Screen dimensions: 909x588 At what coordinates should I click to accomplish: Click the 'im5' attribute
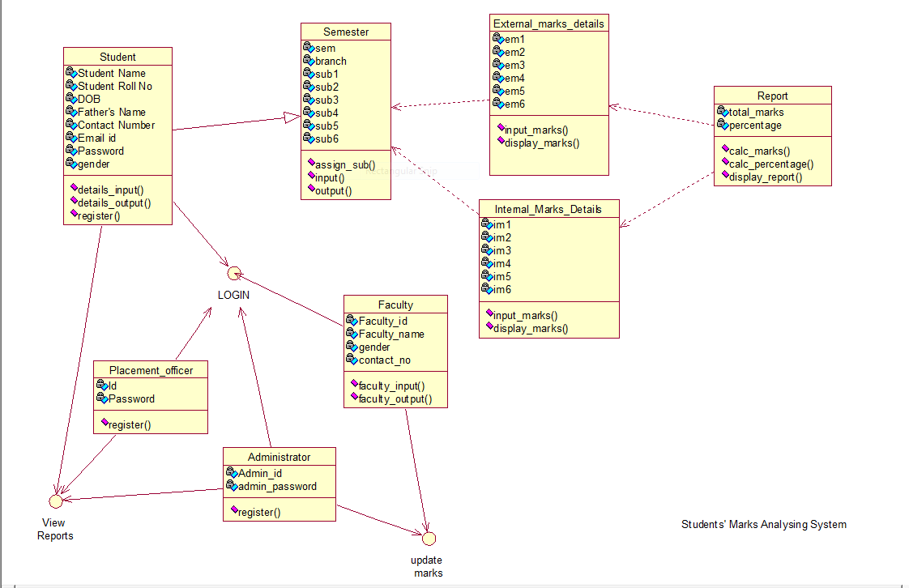click(x=502, y=277)
